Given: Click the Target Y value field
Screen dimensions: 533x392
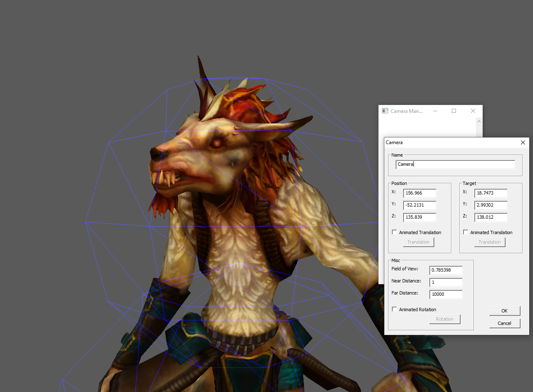Looking at the screenshot, I should 491,205.
